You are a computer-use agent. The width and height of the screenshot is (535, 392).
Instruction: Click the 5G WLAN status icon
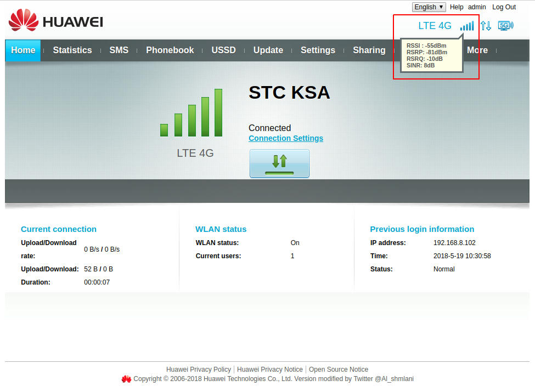506,26
